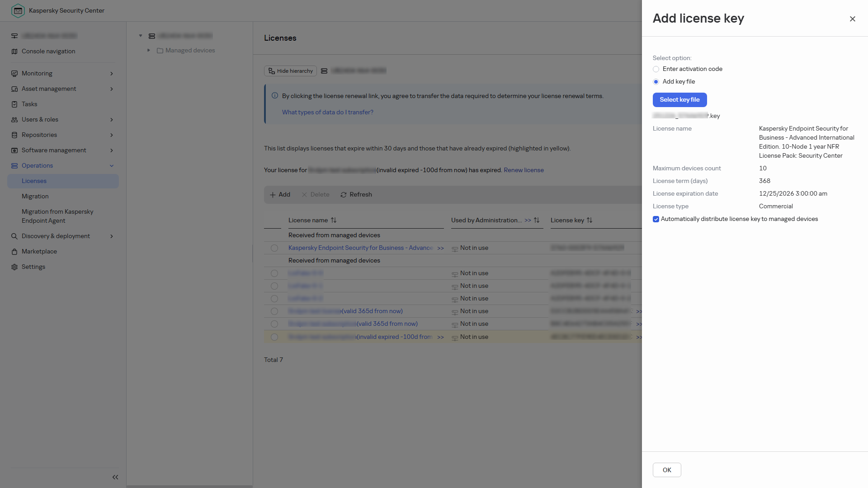Select radio for first valid 365d row

click(274, 311)
